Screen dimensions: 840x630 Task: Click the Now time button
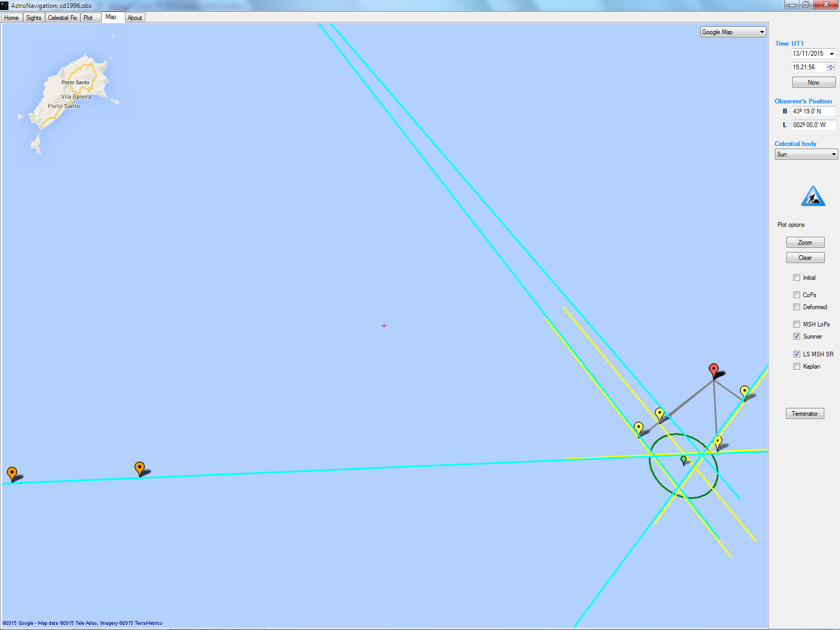click(813, 82)
